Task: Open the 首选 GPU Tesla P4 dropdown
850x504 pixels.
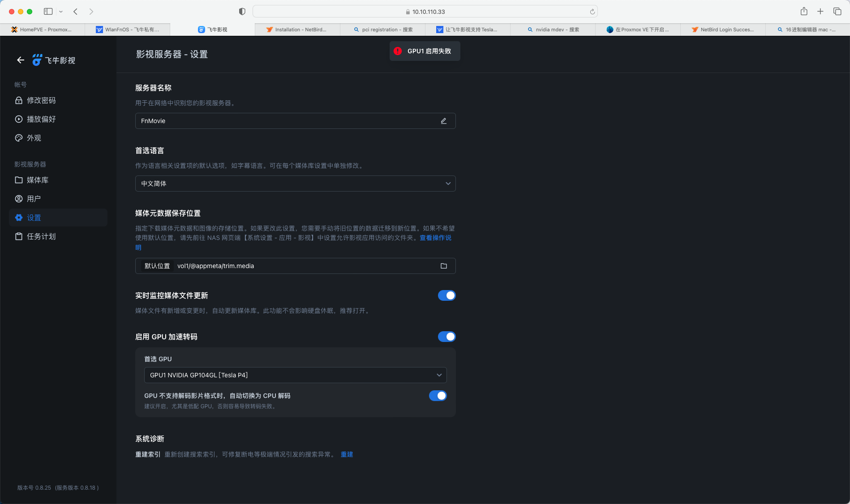Action: [295, 375]
